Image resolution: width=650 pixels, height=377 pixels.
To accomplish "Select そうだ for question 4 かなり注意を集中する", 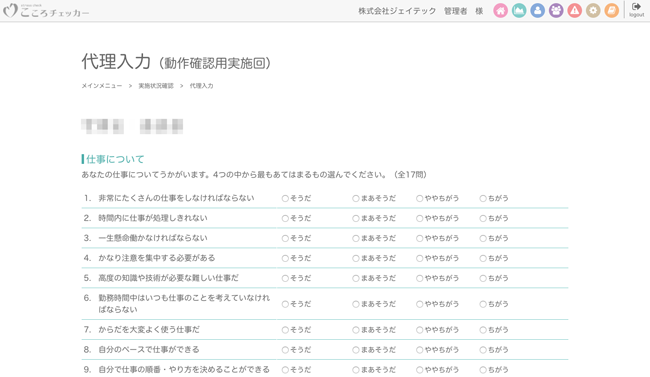I will 285,258.
